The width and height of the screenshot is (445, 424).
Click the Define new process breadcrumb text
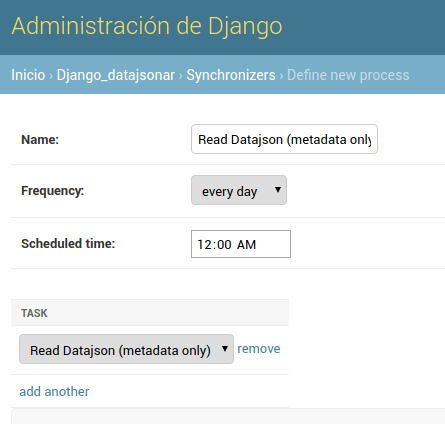pyautogui.click(x=348, y=75)
